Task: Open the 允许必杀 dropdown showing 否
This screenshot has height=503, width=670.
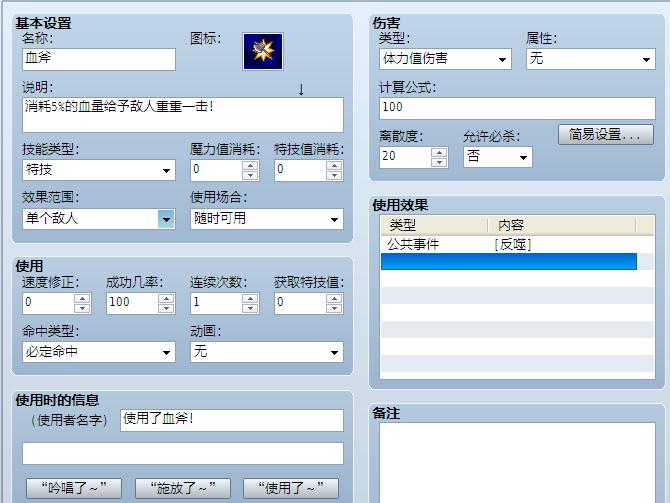Action: [x=498, y=157]
